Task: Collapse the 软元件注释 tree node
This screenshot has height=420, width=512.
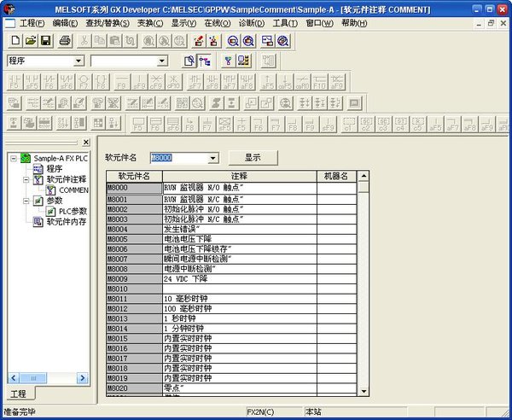Action: point(26,179)
